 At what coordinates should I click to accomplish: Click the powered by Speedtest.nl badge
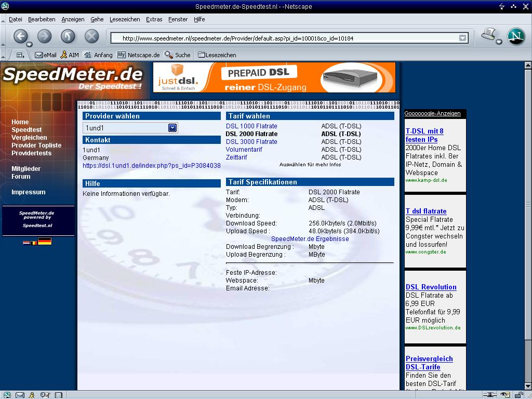click(x=38, y=220)
